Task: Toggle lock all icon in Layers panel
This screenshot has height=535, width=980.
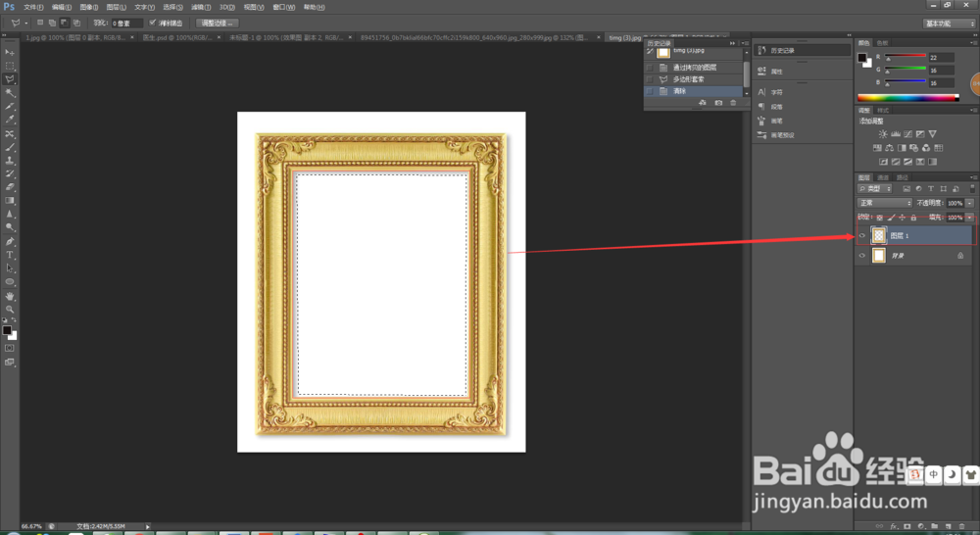Action: (x=913, y=218)
